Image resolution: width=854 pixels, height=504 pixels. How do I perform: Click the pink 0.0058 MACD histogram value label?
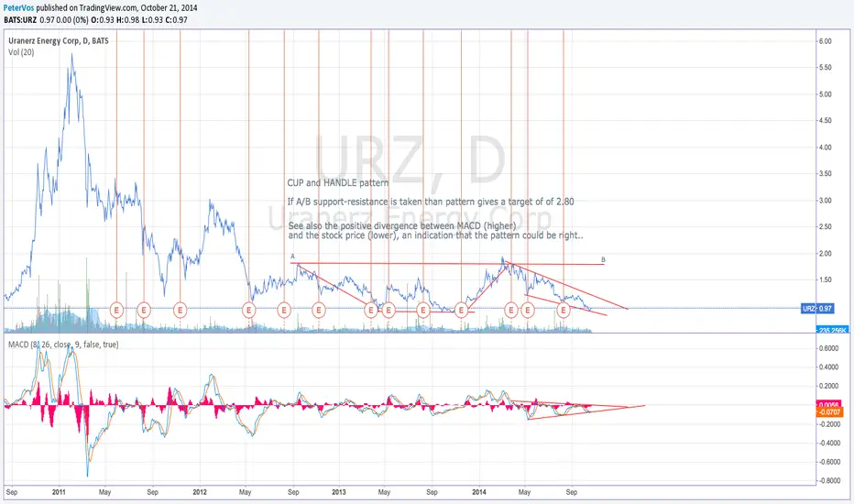(828, 404)
